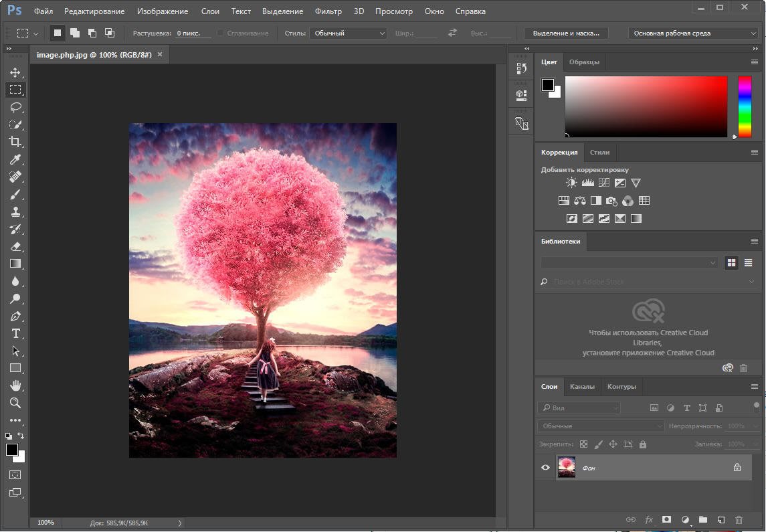Close the image.php.jpg document tab
Image resolution: width=766 pixels, height=532 pixels.
click(x=160, y=54)
